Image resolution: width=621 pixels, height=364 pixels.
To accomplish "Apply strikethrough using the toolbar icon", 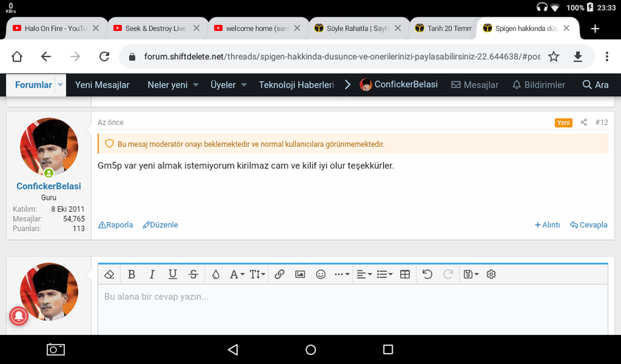I will 193,274.
